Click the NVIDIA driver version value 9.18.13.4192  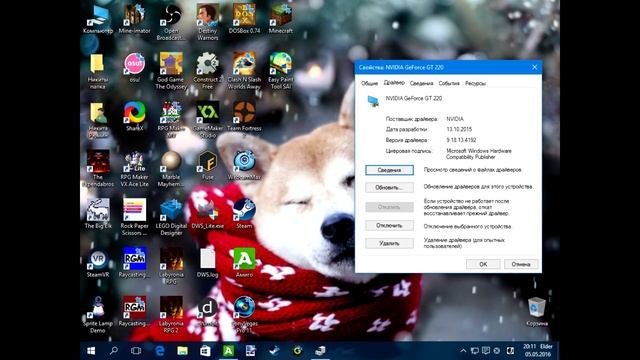tap(461, 140)
